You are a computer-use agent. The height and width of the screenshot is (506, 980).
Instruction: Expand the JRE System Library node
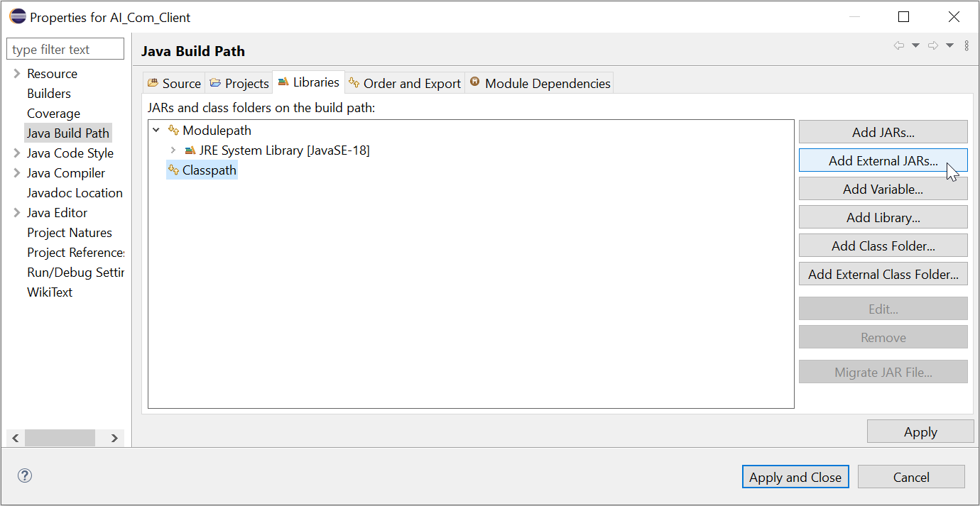(x=173, y=150)
